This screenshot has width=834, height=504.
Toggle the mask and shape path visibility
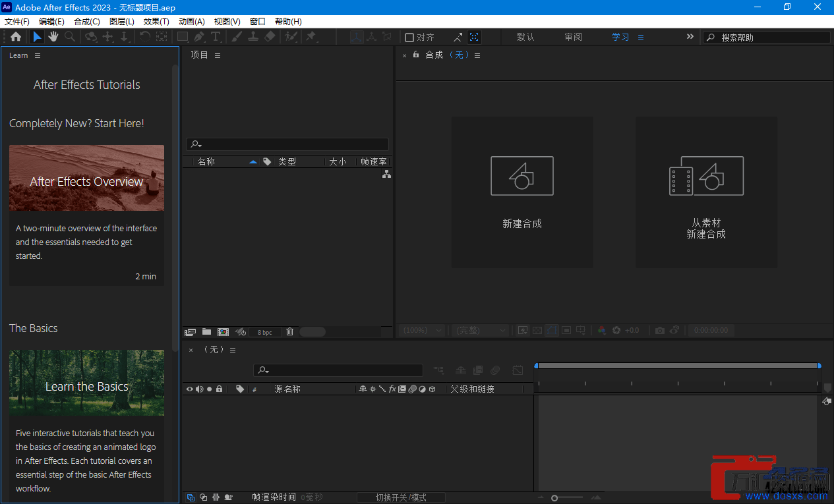tap(552, 330)
